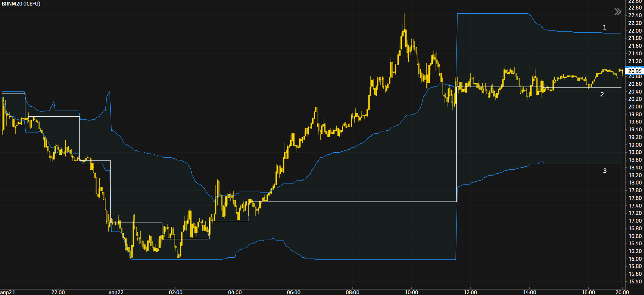
Task: Click the 20,60 price scale label
Action: click(635, 84)
